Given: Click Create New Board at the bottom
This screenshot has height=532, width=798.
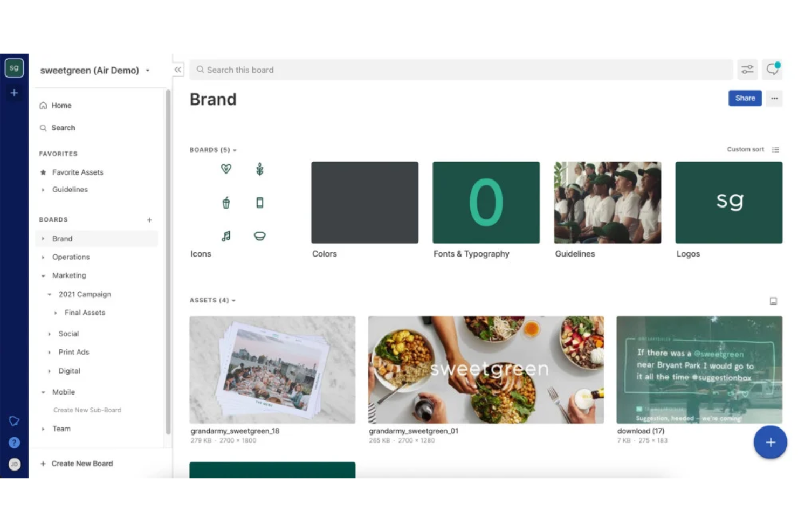Looking at the screenshot, I should pos(82,463).
